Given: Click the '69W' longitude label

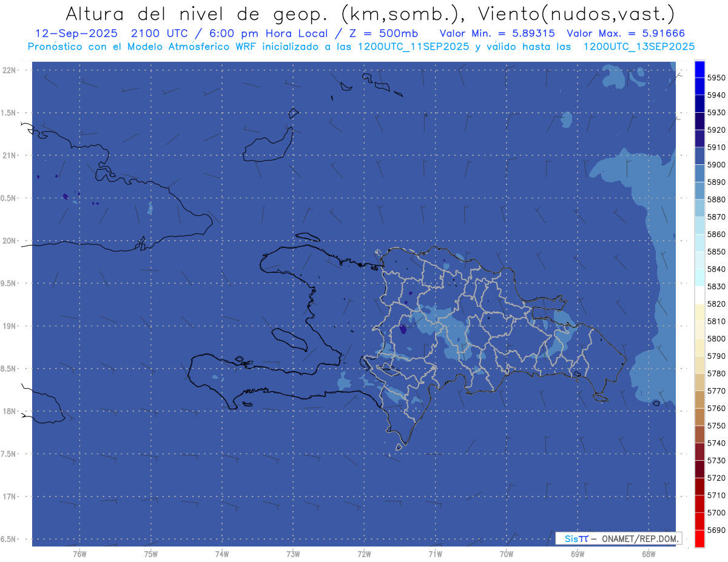Looking at the screenshot, I should [578, 554].
